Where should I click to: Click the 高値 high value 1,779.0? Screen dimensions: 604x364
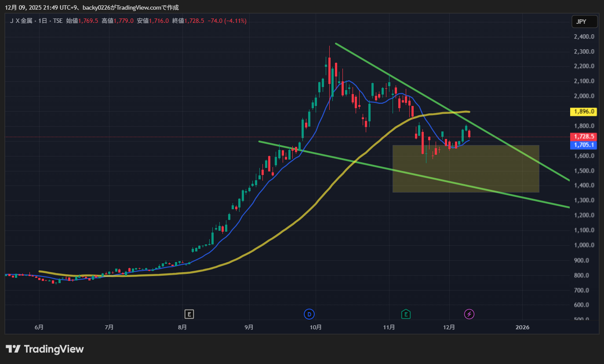124,21
